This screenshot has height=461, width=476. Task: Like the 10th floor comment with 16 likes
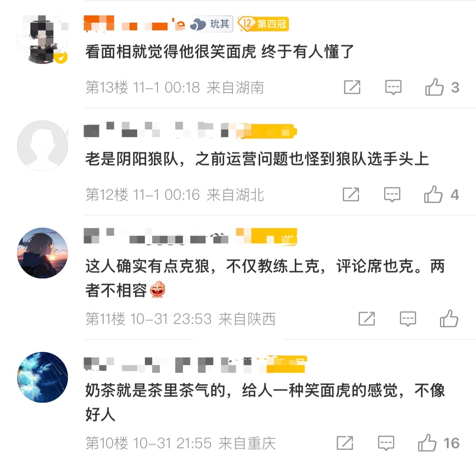coord(427,443)
